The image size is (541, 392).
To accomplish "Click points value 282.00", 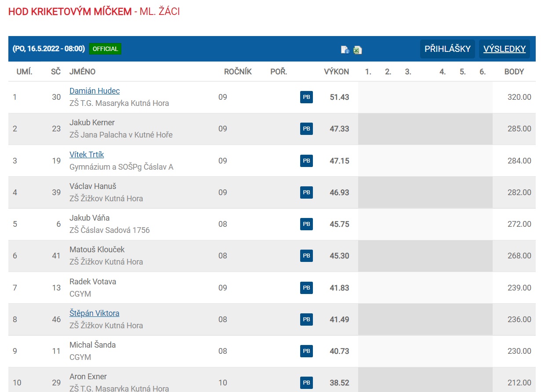I will 519,192.
